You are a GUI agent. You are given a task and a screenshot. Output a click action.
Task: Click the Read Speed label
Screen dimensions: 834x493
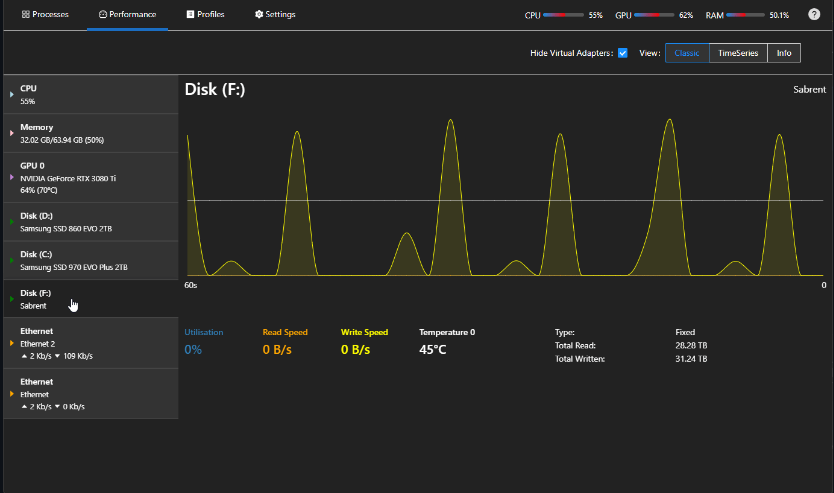click(285, 332)
